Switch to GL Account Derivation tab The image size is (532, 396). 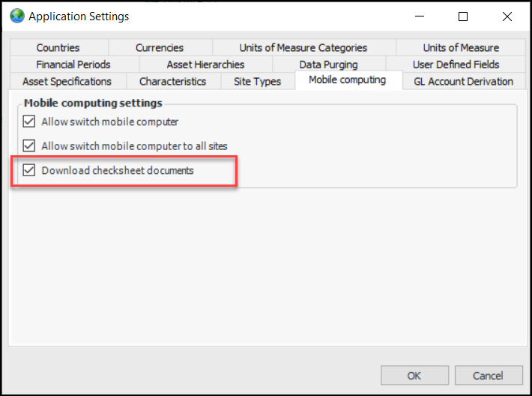coord(463,81)
